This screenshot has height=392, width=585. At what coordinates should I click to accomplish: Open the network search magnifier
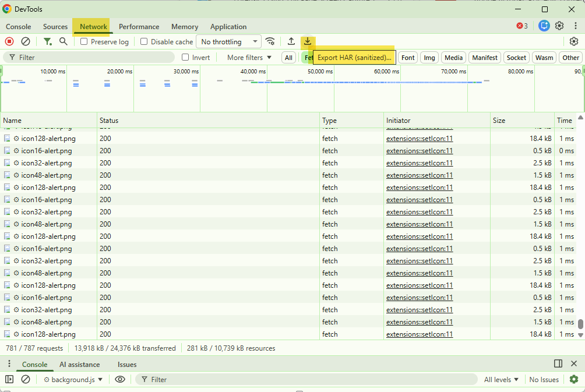[64, 41]
